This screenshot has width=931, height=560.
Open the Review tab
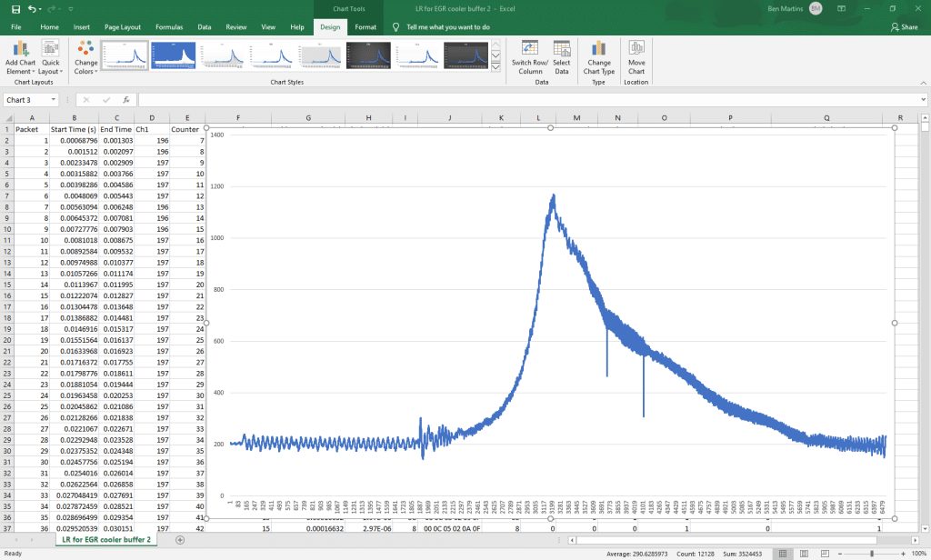235,26
